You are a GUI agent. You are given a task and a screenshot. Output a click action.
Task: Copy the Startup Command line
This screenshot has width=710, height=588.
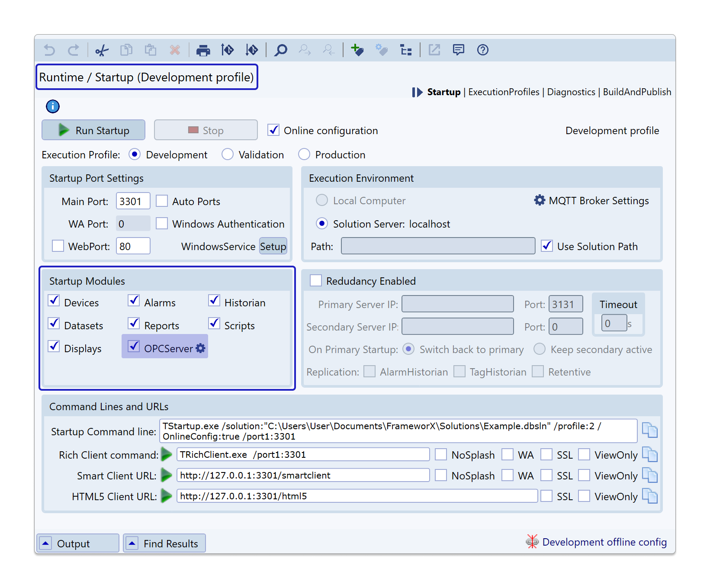tap(649, 431)
